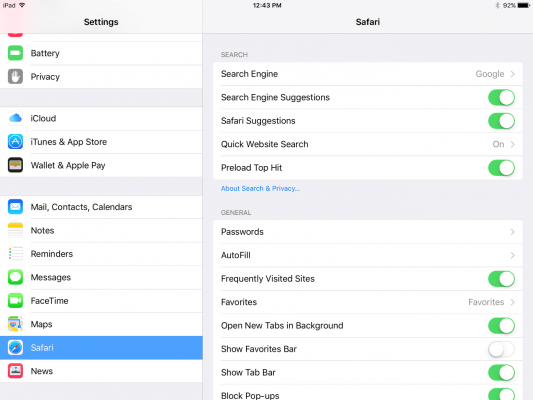533x400 pixels.
Task: Select the iTunes & App Store icon
Action: click(15, 142)
